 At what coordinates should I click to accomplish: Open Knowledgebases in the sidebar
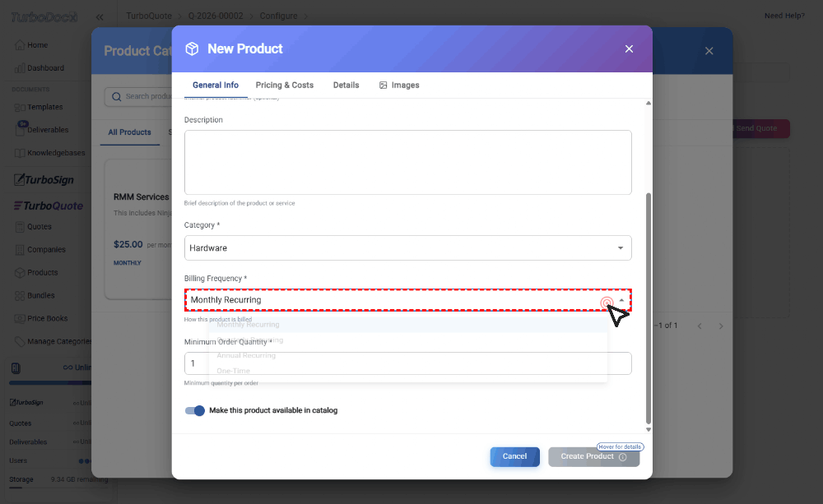click(x=49, y=153)
